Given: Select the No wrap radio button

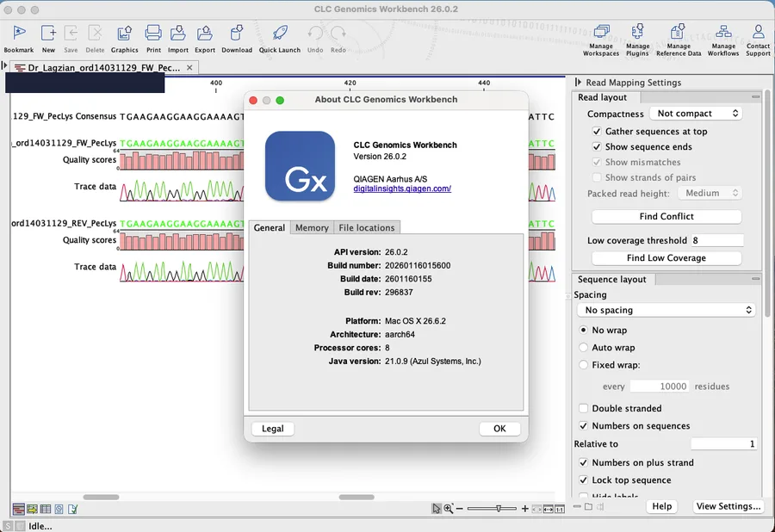Looking at the screenshot, I should [583, 330].
